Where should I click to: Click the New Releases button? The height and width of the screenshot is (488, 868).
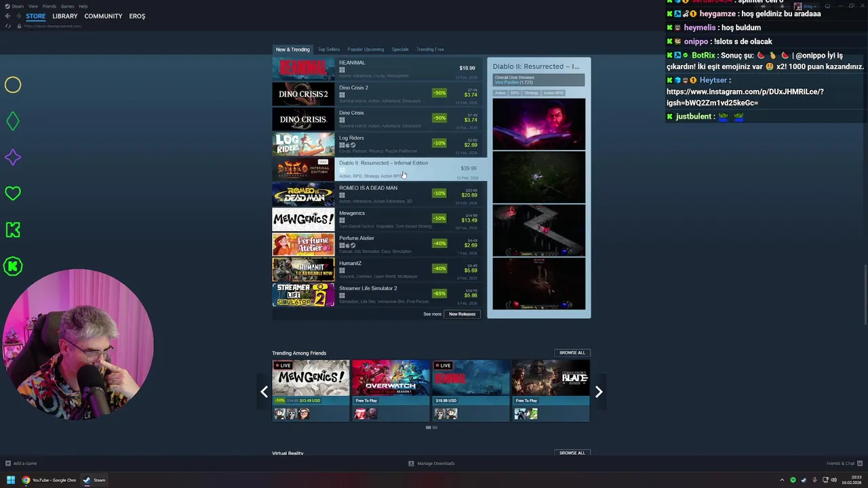click(462, 314)
